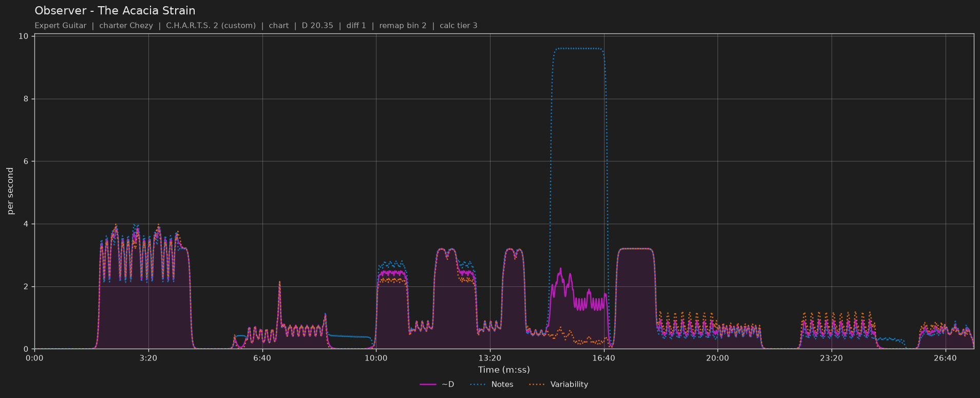Click "C.H.A.R.T.S. 2 (custom)" in the subtitle
The image size is (980, 398).
(211, 26)
